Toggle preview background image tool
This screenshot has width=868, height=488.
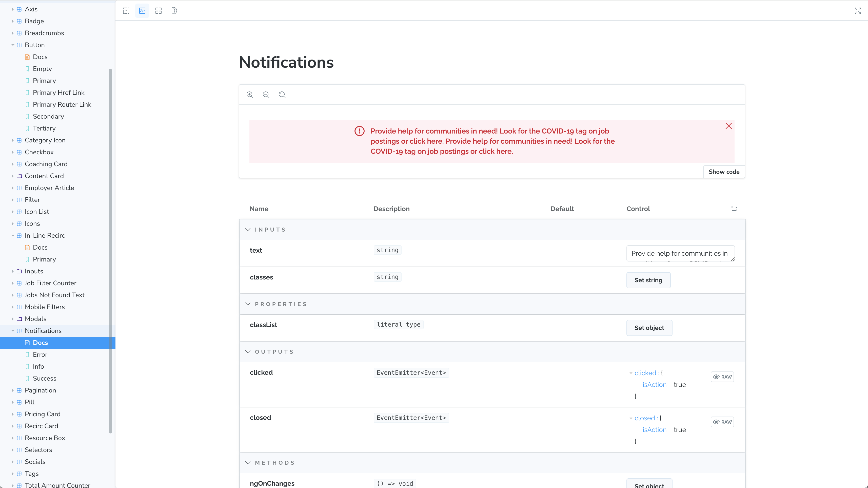pyautogui.click(x=142, y=11)
